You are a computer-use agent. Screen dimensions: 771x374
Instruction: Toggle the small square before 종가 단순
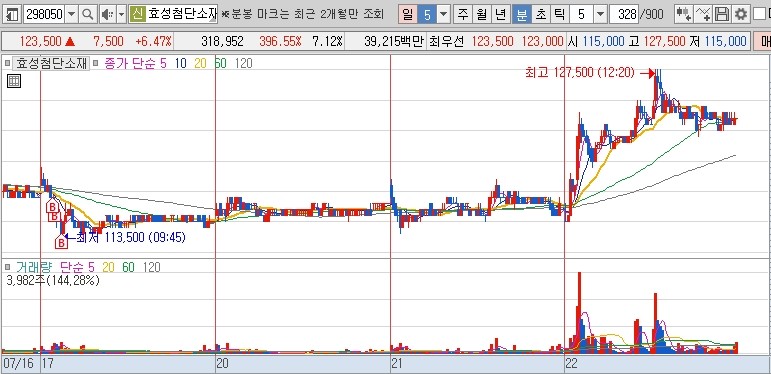click(96, 63)
